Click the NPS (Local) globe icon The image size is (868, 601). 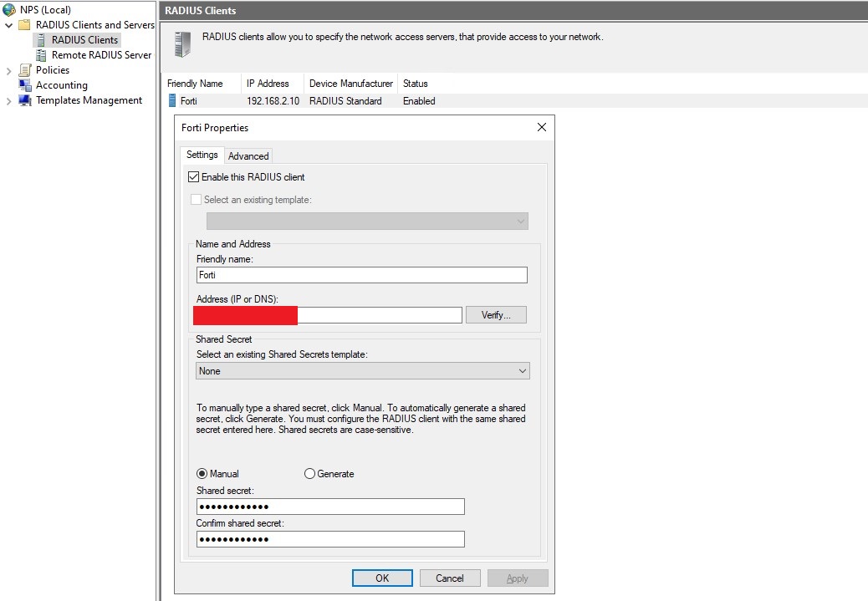click(x=9, y=10)
